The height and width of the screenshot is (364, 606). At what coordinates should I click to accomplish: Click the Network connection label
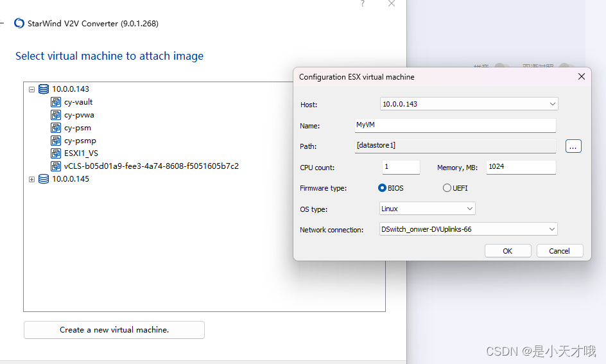[x=332, y=230]
